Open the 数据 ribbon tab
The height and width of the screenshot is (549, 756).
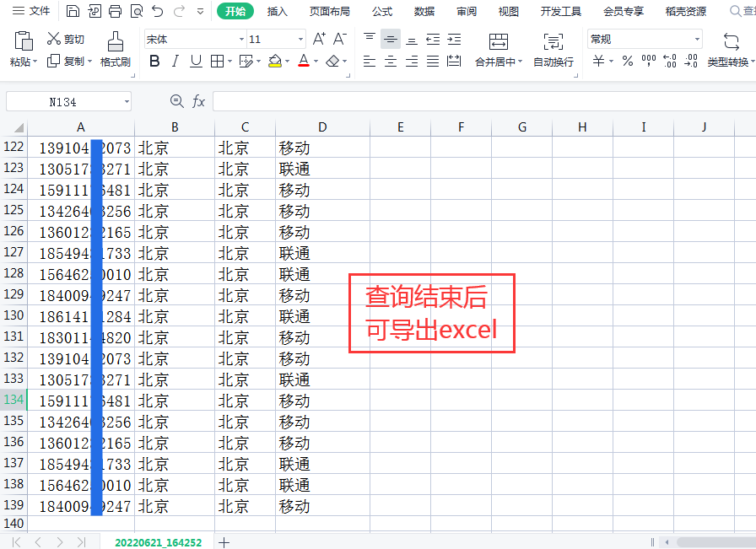424,11
